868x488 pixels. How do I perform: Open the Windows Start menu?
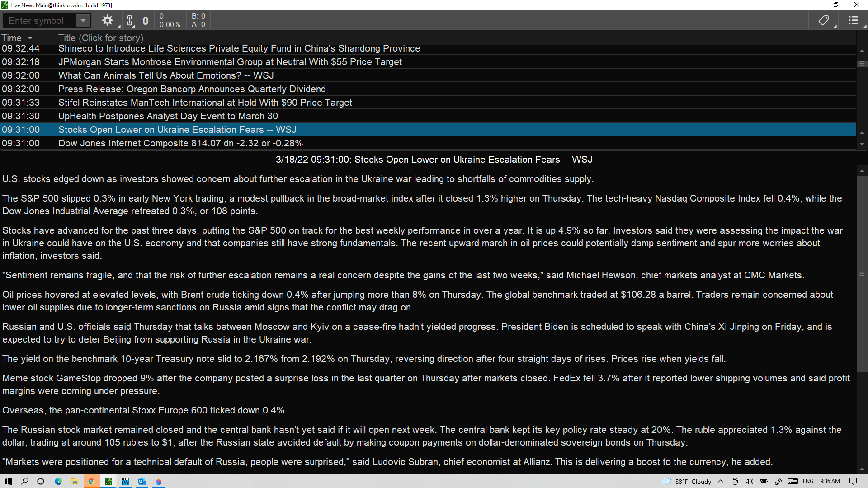pyautogui.click(x=8, y=481)
